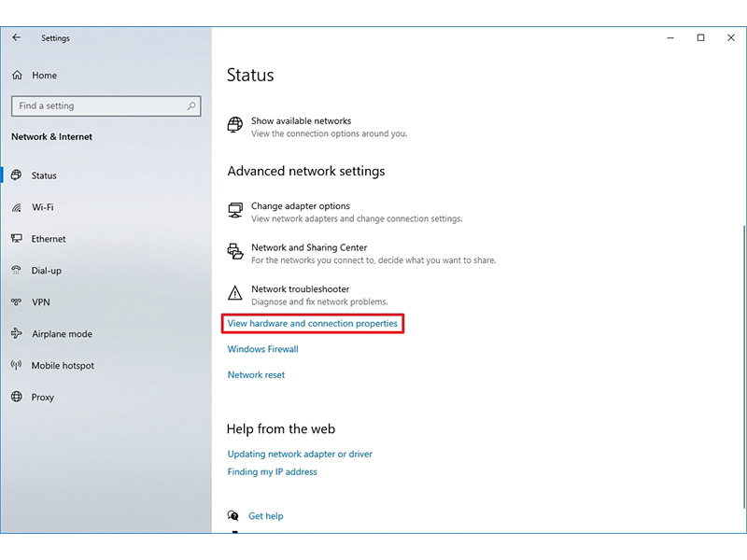Open Finding my IP address help link
747x560 pixels.
click(272, 472)
